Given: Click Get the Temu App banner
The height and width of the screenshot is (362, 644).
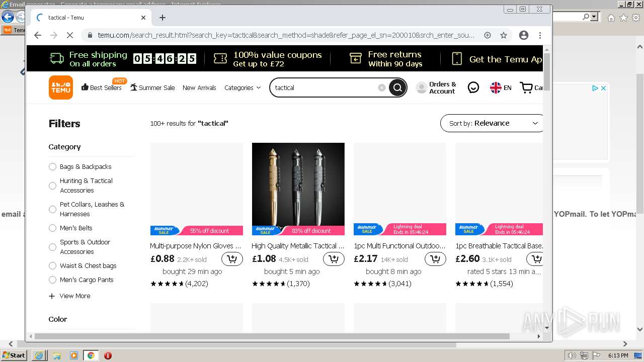Looking at the screenshot, I should 497,59.
